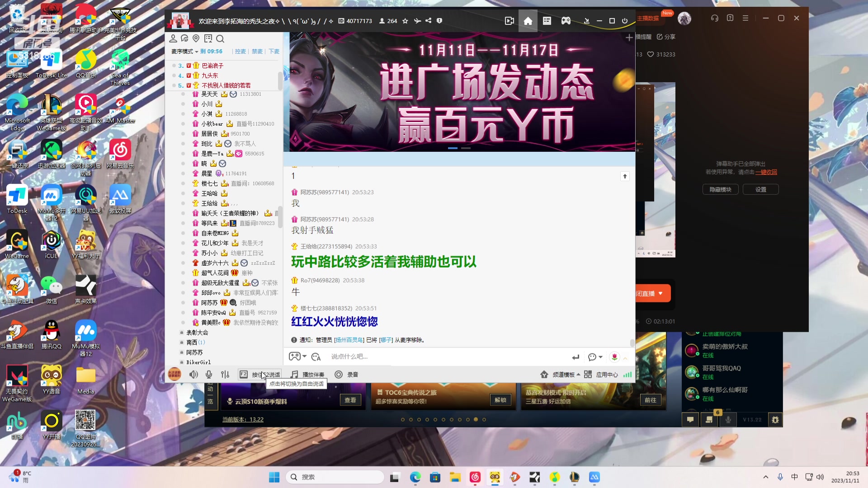Add a panel with the plus icon beside banner
Screen dimensions: 868x488
point(629,38)
